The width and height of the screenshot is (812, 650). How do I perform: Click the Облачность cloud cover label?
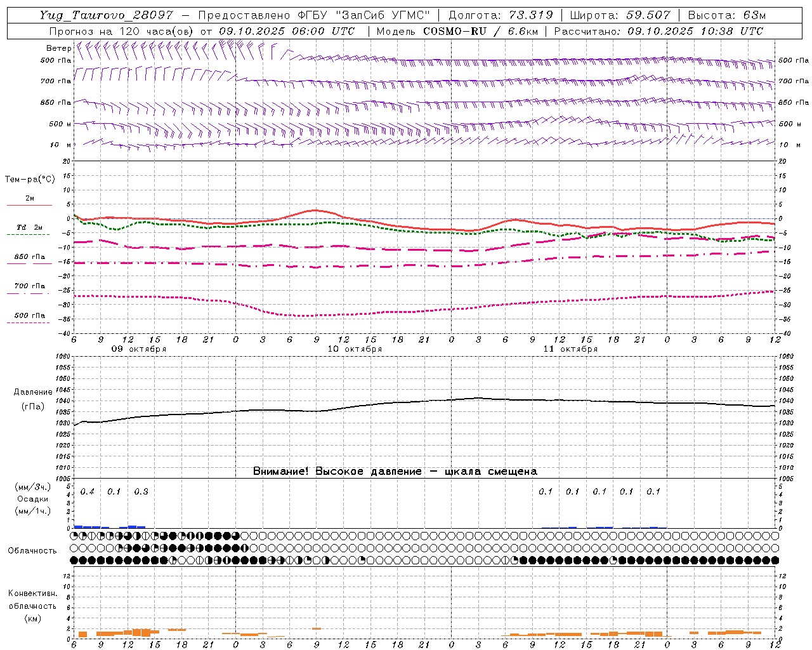32,550
